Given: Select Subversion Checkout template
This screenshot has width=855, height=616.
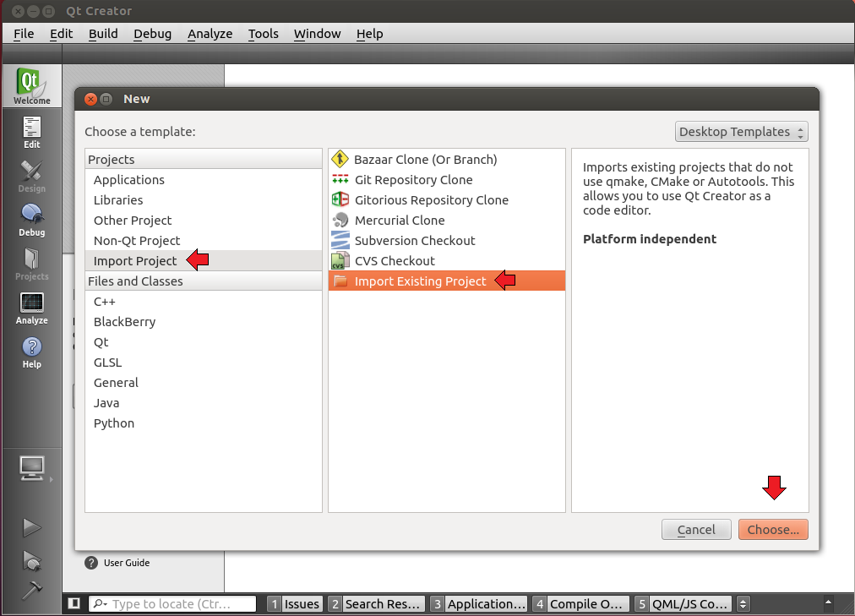Looking at the screenshot, I should (447, 241).
